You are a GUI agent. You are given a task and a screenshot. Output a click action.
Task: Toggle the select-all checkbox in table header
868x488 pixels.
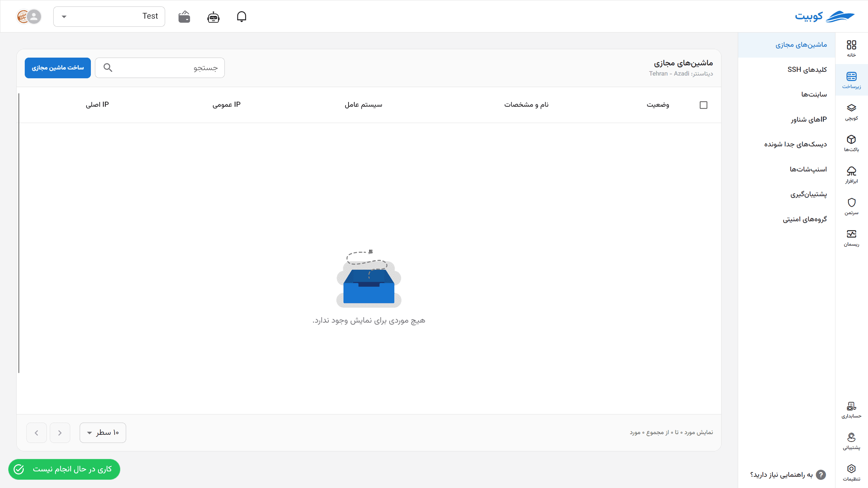(704, 105)
